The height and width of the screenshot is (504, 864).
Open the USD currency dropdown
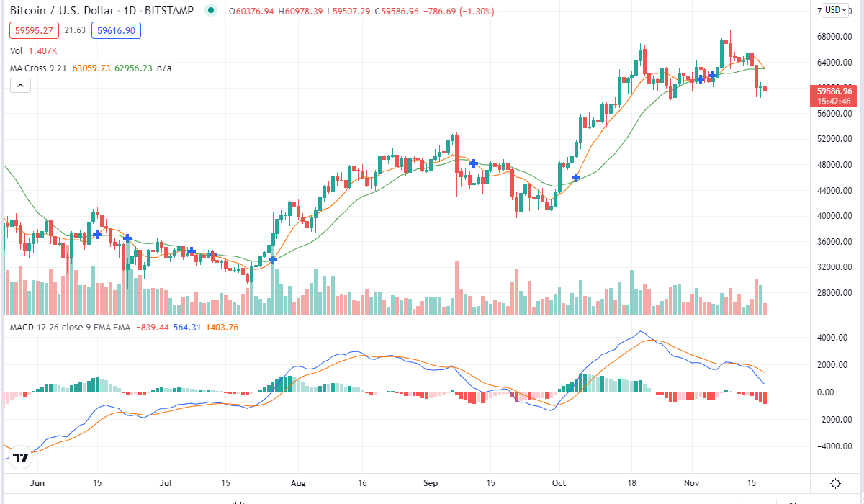[835, 11]
